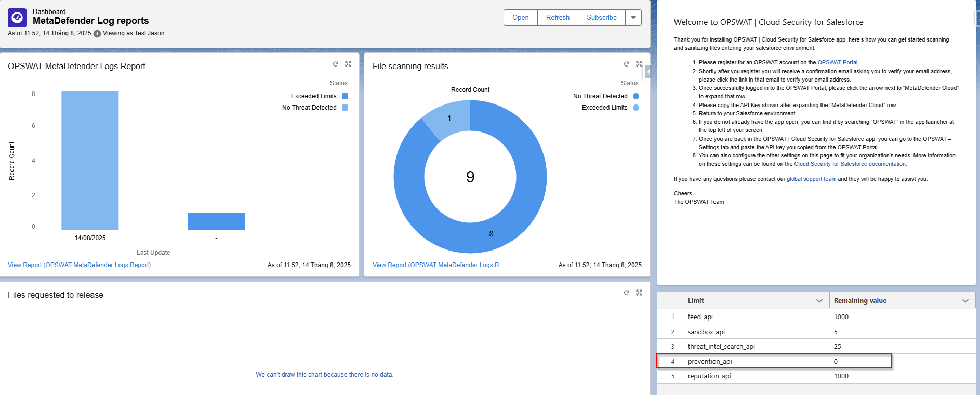
Task: Click the remaining value 5 cell
Action: [x=902, y=332]
